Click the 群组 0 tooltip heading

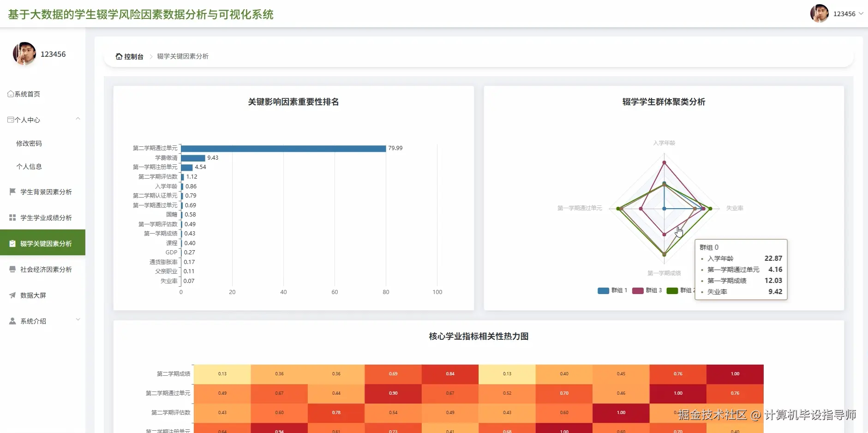point(709,247)
